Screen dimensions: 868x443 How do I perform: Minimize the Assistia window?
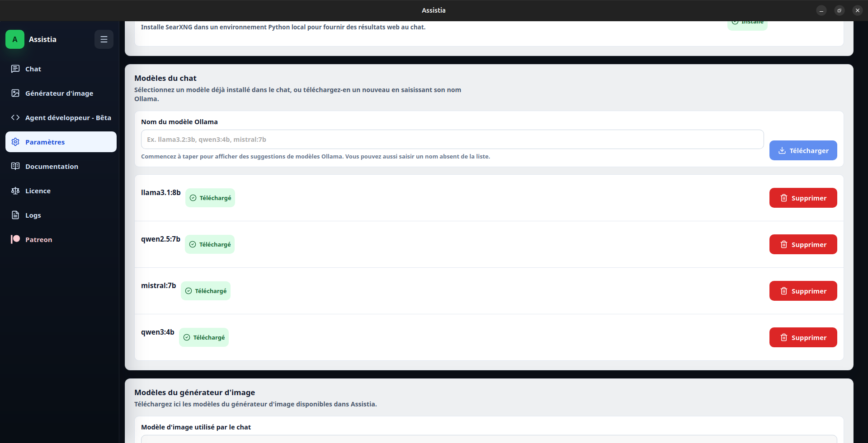tap(821, 10)
